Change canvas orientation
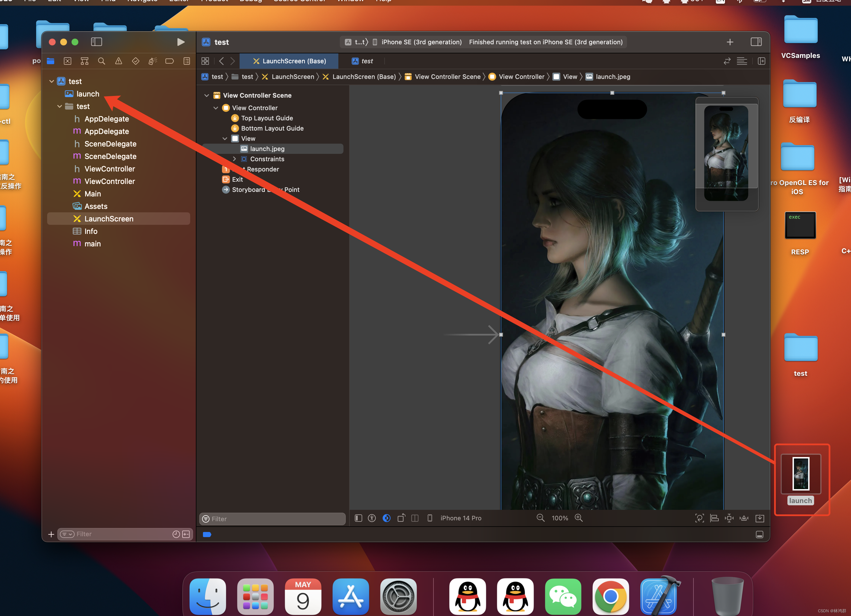This screenshot has height=616, width=851. click(x=401, y=518)
